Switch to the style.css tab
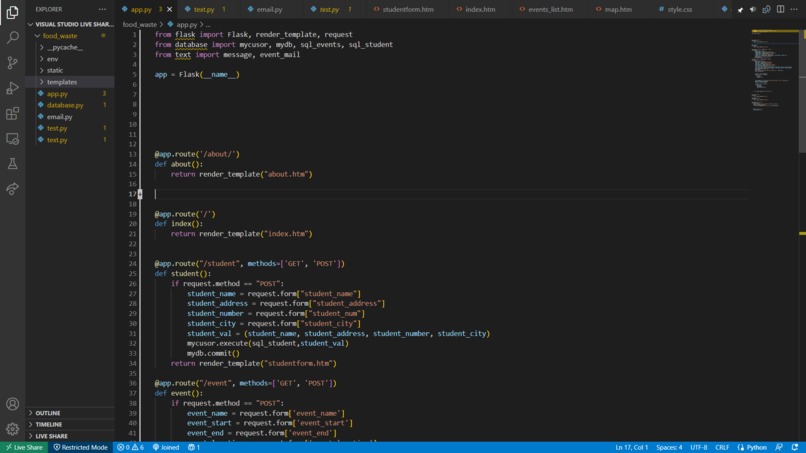The height and width of the screenshot is (453, 806). coord(680,9)
